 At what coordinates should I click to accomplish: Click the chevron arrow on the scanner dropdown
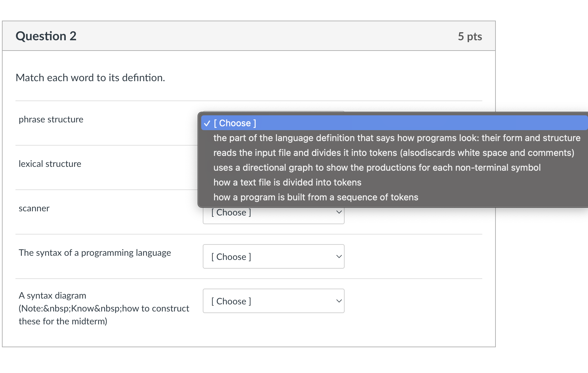tap(339, 212)
